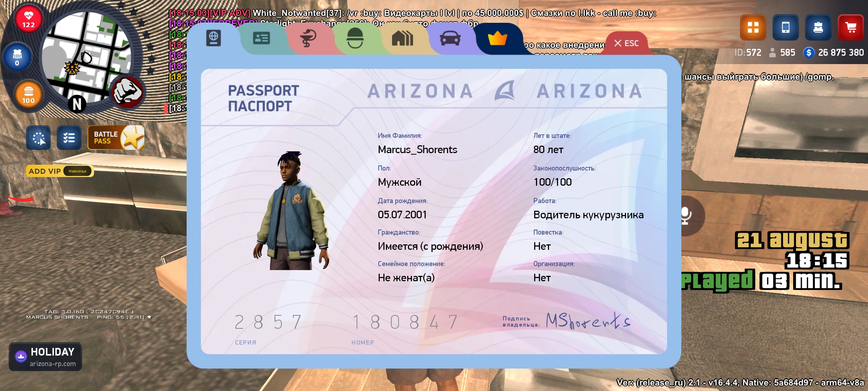The height and width of the screenshot is (391, 868).
Task: Click the gender value Мужской
Action: (x=400, y=182)
